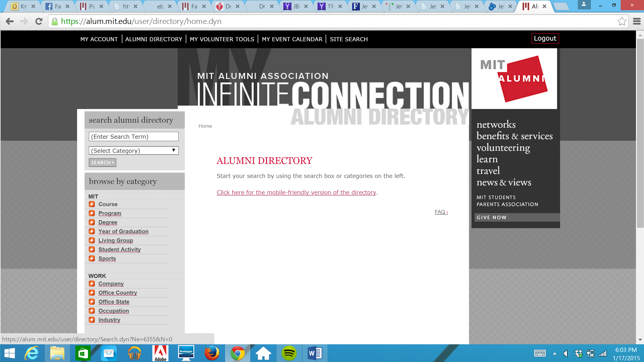Open news & views sidebar link
Image resolution: width=644 pixels, height=362 pixels.
(504, 182)
